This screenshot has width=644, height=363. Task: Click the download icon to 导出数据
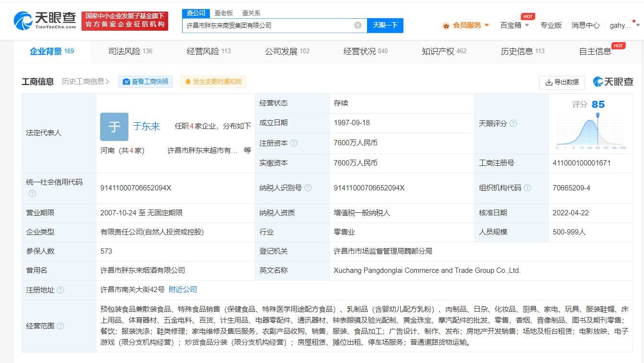point(548,82)
